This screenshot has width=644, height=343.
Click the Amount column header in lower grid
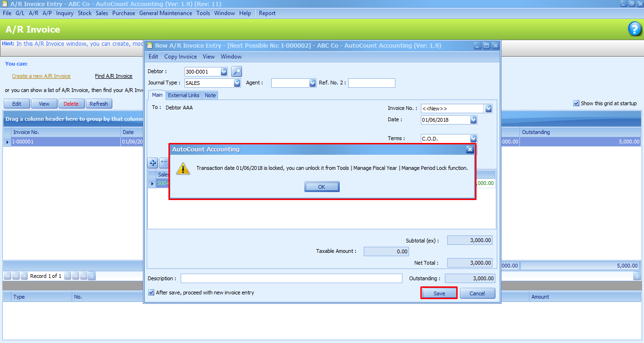point(585,297)
